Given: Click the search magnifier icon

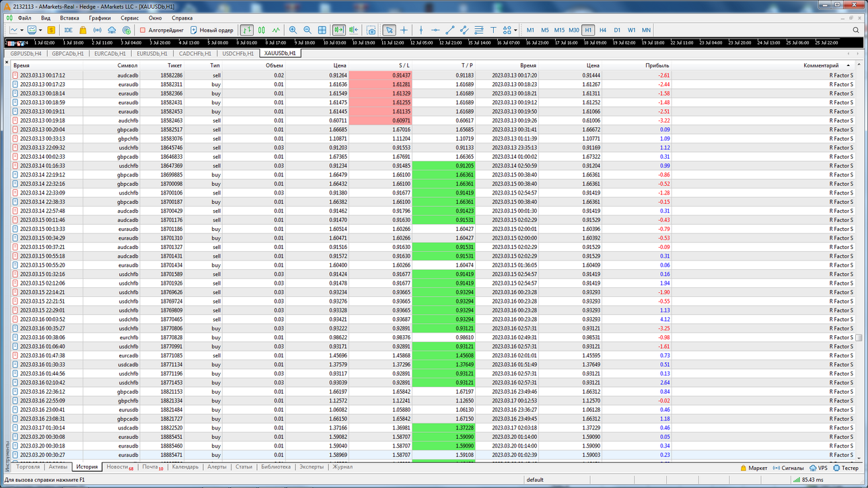Looking at the screenshot, I should tap(856, 30).
